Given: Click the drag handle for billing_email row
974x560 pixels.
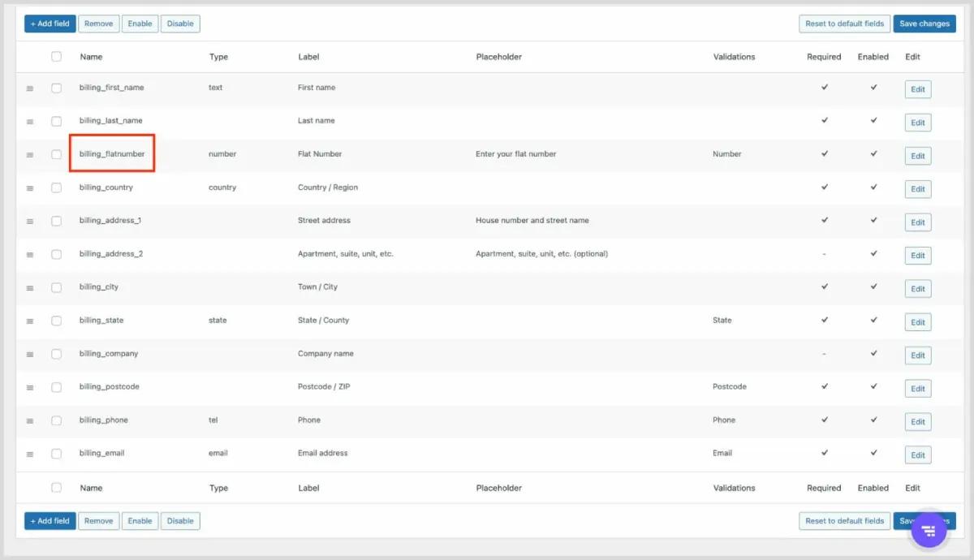Looking at the screenshot, I should coord(30,454).
